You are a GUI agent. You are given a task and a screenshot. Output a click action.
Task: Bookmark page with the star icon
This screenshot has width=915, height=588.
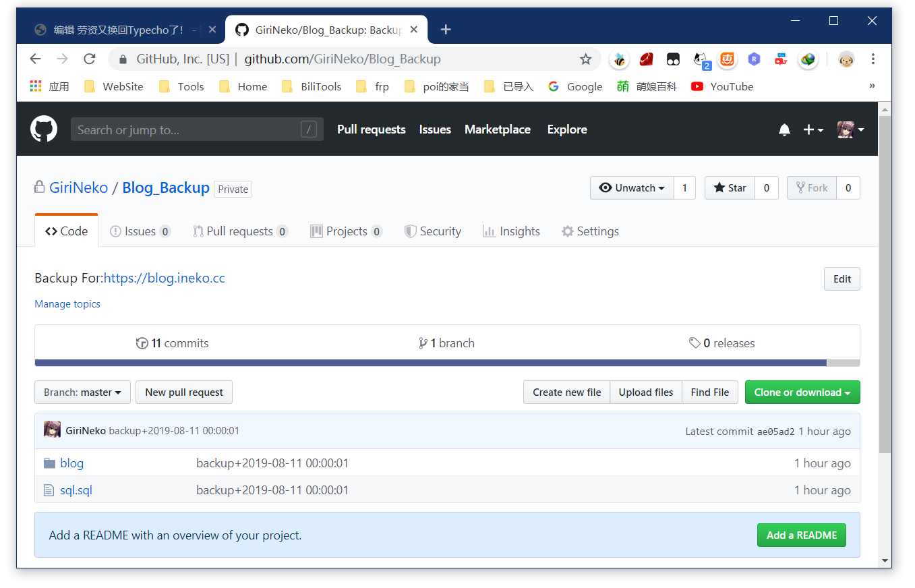click(x=585, y=59)
